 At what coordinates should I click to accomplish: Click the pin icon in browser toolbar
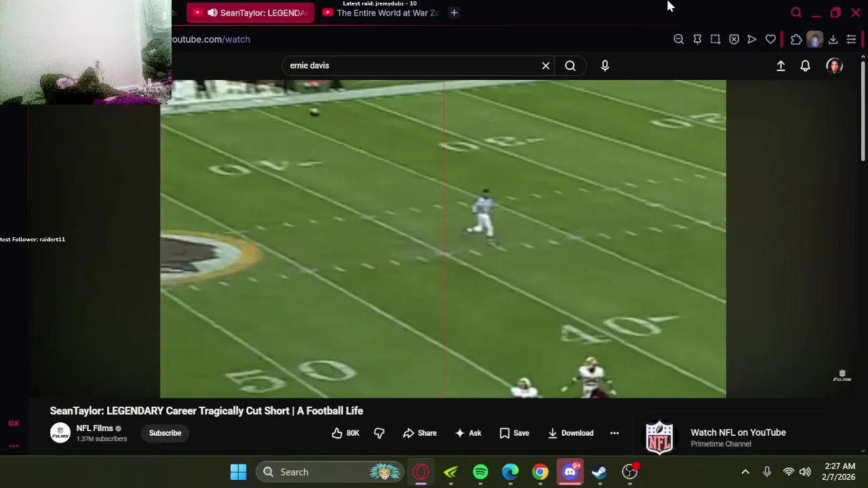coord(697,39)
